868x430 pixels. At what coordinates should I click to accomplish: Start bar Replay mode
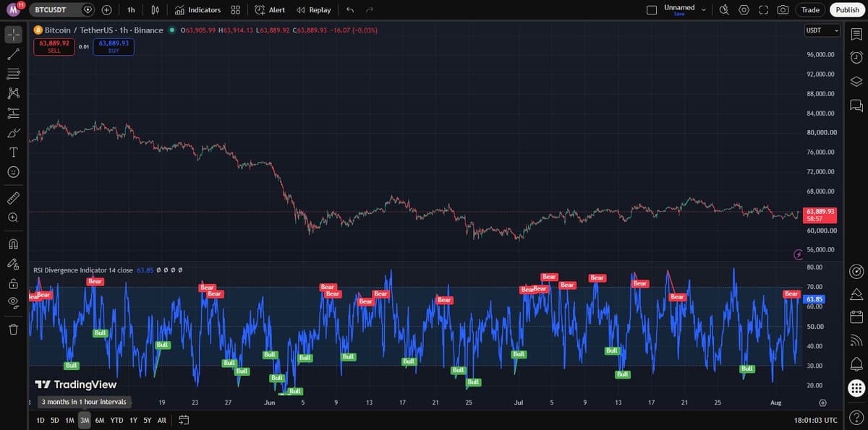(314, 10)
